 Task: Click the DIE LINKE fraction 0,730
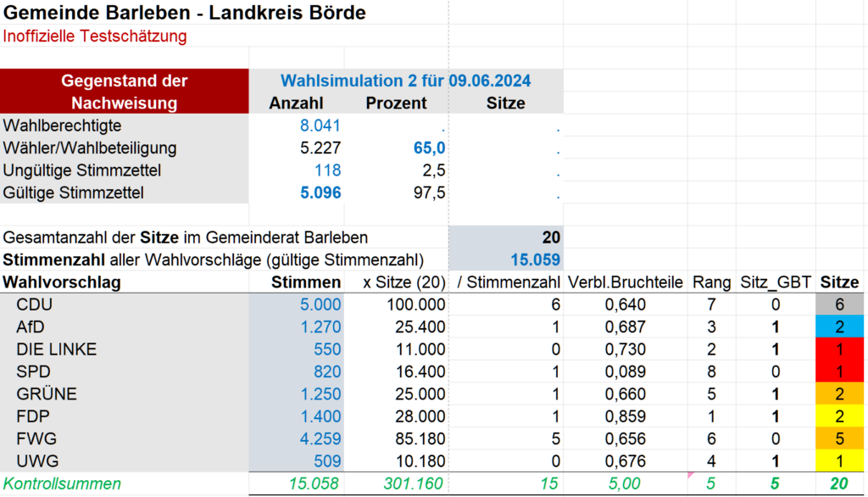(626, 349)
